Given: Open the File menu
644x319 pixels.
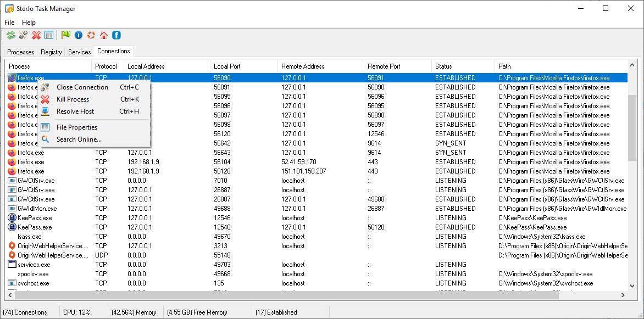Looking at the screenshot, I should tap(9, 22).
